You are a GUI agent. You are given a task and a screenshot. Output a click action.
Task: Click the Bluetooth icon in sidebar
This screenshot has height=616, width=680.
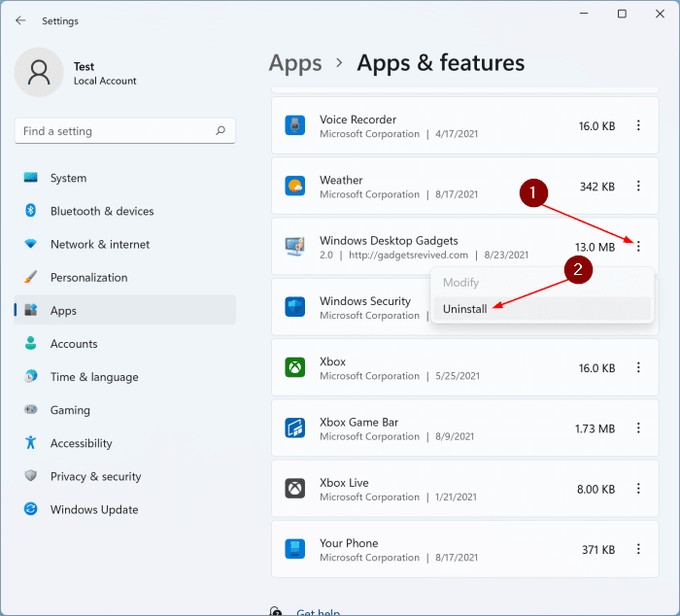[x=30, y=211]
